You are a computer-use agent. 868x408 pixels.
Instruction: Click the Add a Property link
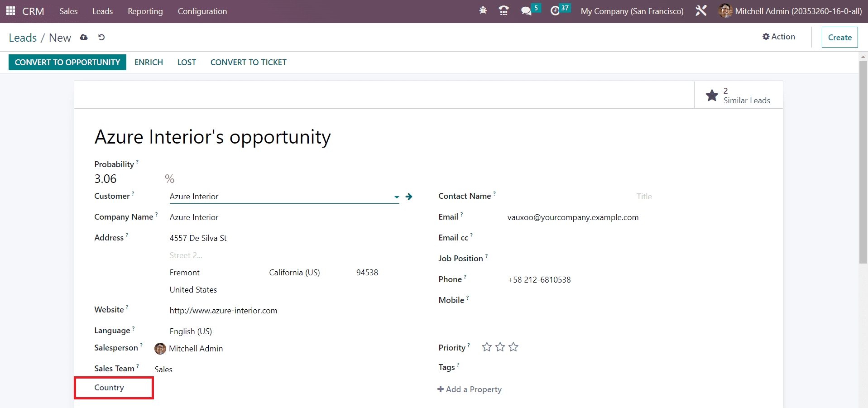470,389
